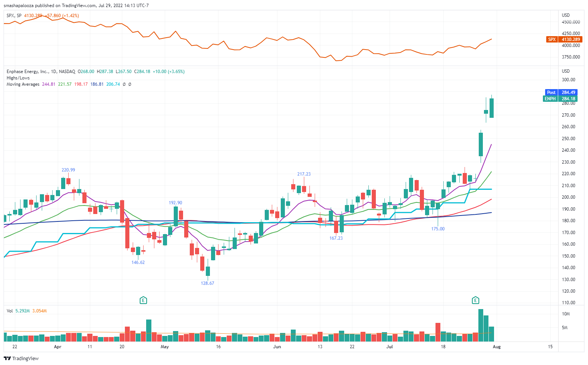The height and width of the screenshot is (365, 588).
Task: Click the high value H287.38
Action: pyautogui.click(x=105, y=72)
